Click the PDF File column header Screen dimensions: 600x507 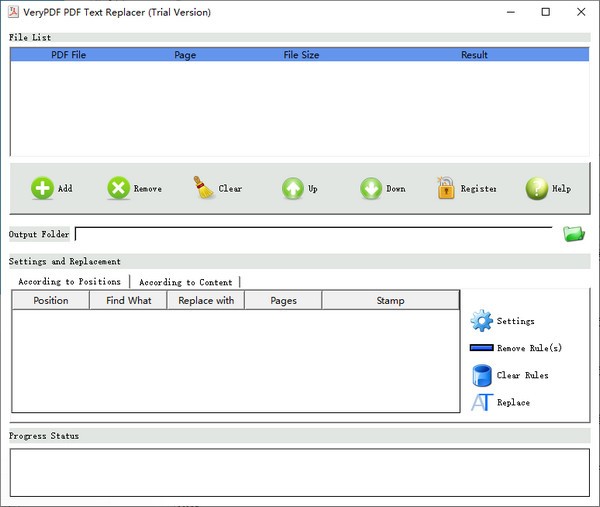pyautogui.click(x=68, y=55)
